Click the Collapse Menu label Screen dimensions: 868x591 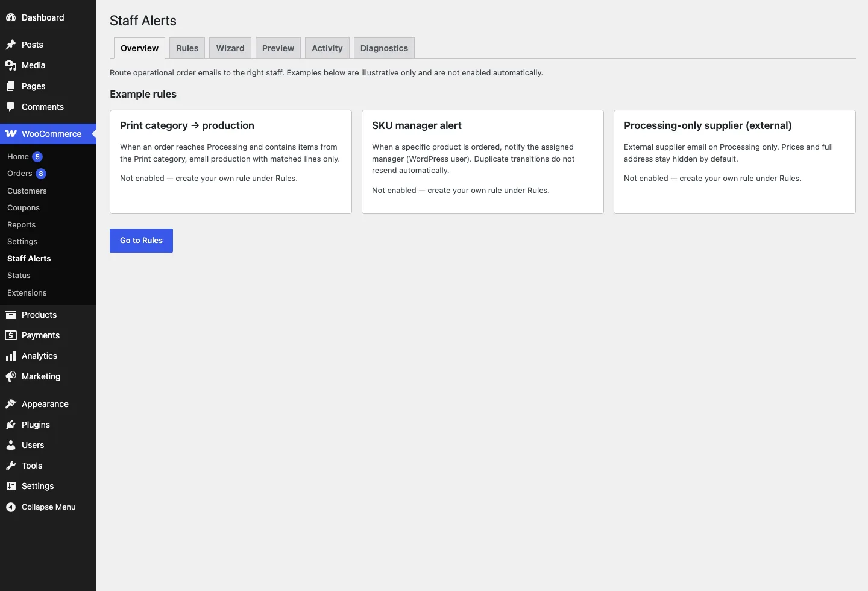(49, 507)
